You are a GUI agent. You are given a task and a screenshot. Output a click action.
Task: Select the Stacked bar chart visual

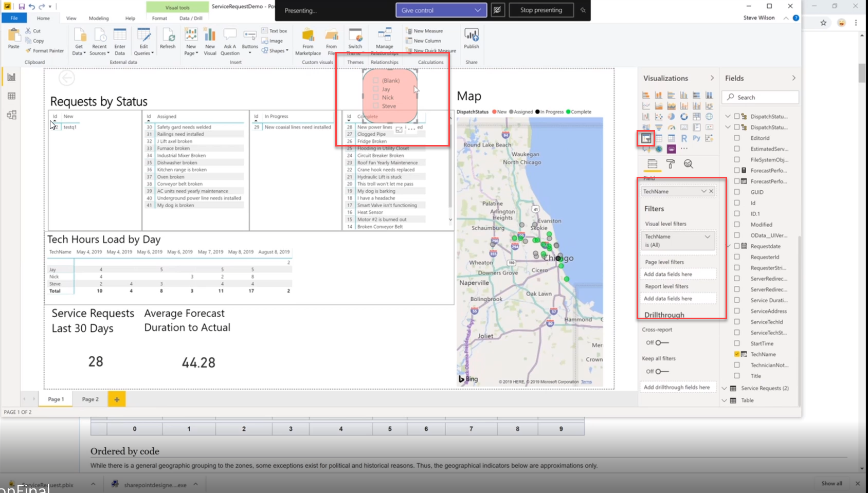(646, 95)
